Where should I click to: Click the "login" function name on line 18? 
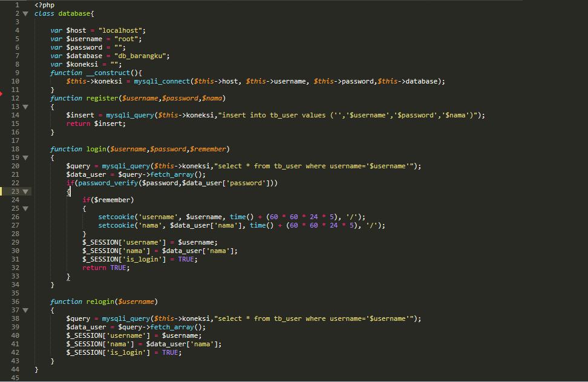tap(96, 149)
